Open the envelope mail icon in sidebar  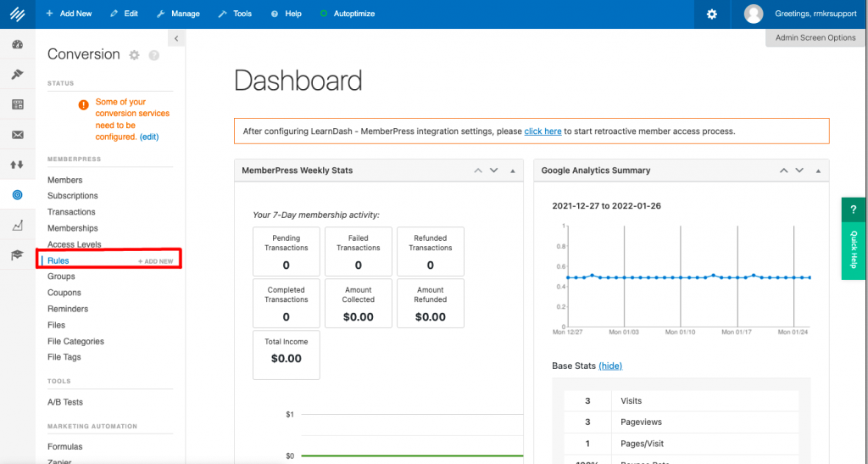coord(17,135)
